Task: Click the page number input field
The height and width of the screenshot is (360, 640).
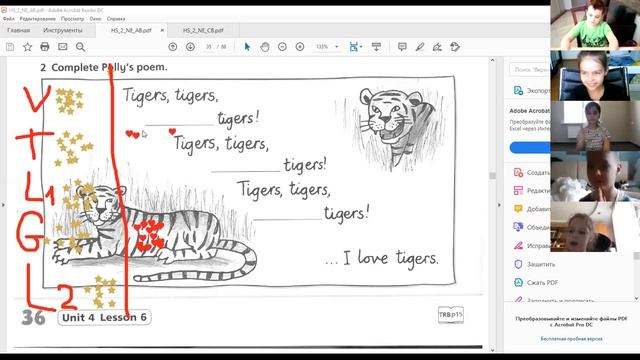Action: pos(209,47)
